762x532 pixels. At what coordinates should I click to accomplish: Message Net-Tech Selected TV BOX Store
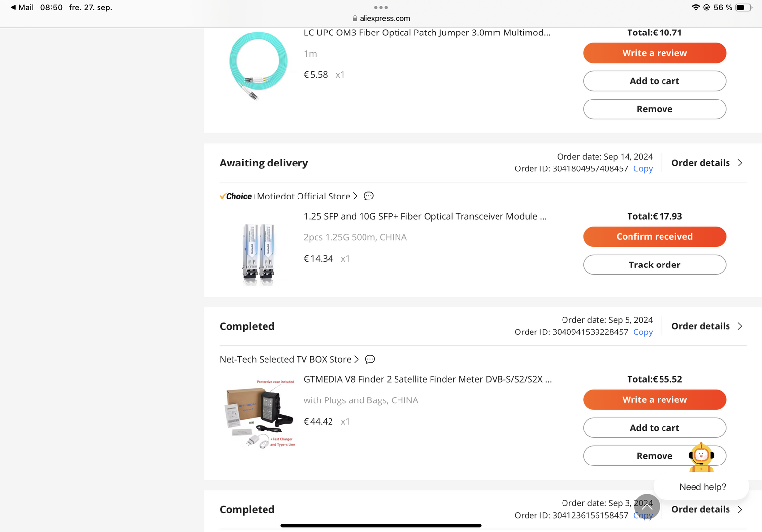click(370, 359)
